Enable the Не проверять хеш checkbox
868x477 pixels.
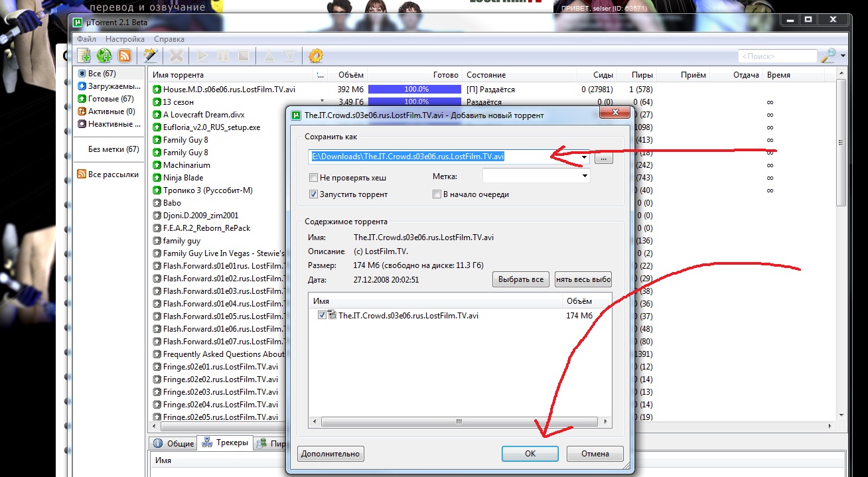click(x=313, y=178)
